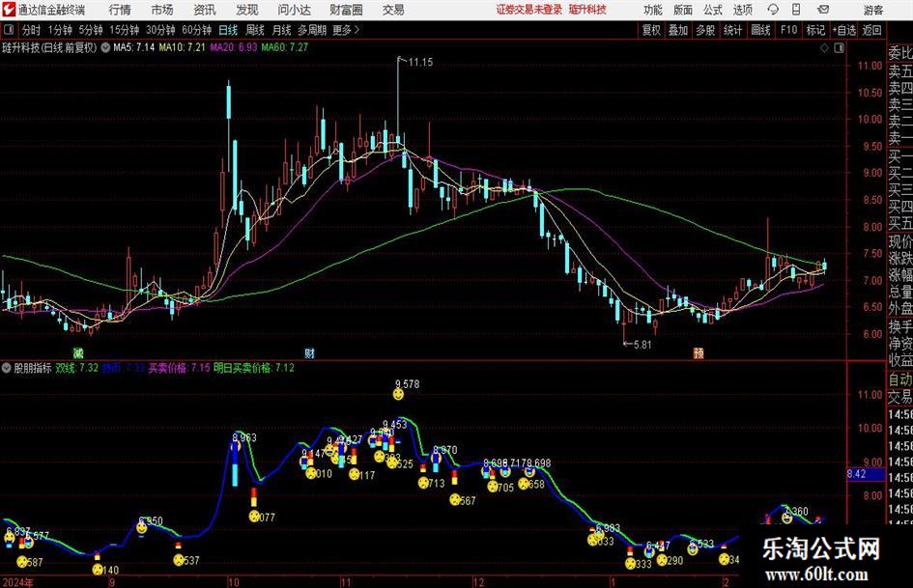Click the smiley icon labeled 537
This screenshot has height=588, width=913.
(178, 560)
